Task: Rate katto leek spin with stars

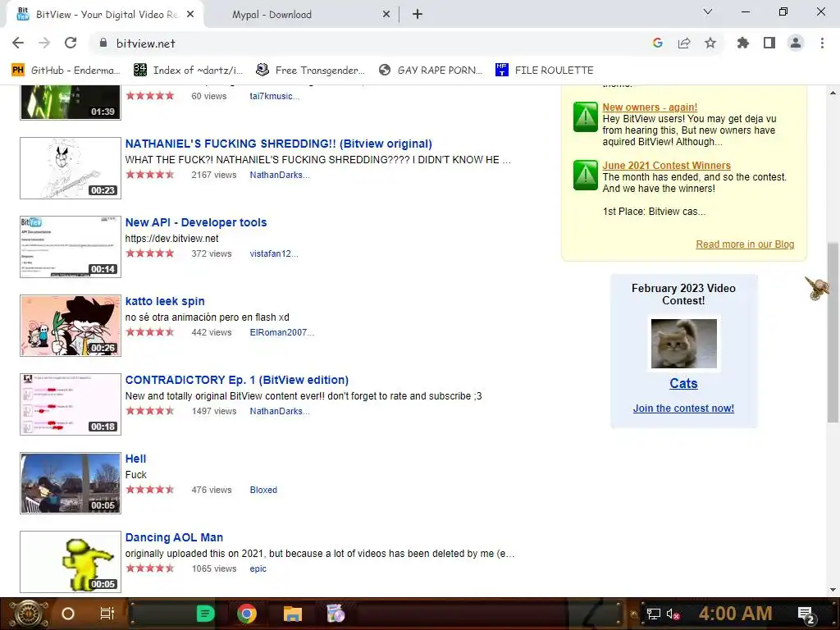Action: click(x=150, y=332)
